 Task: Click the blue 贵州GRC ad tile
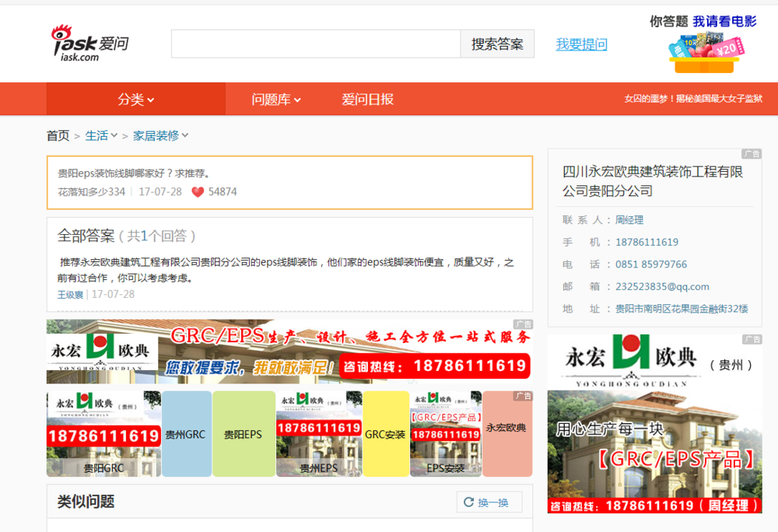pos(187,434)
